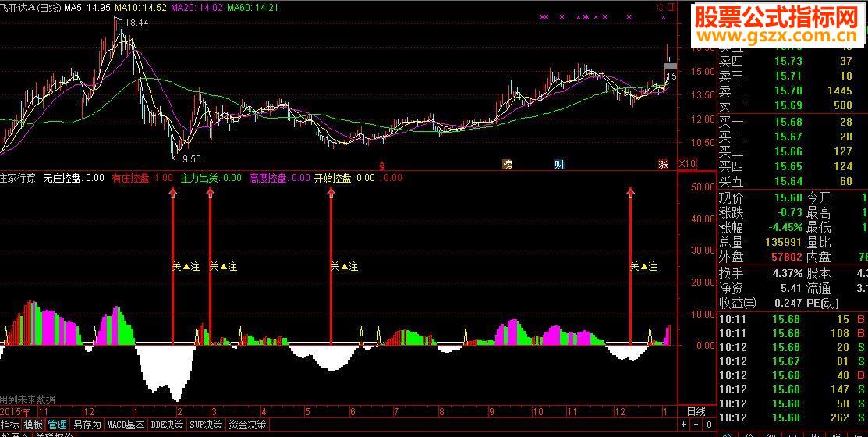Click the 无庄控盘: 0.00 label
Screen dimensions: 868x437
(x=73, y=178)
